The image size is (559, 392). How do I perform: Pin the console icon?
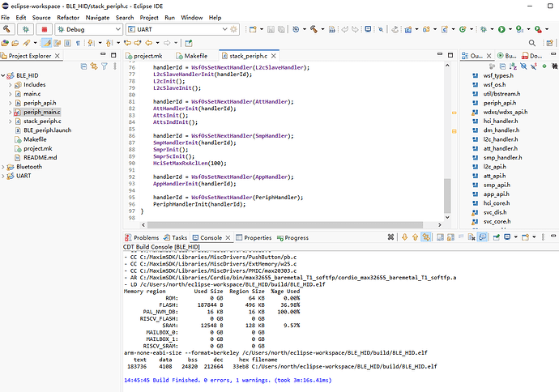497,237
